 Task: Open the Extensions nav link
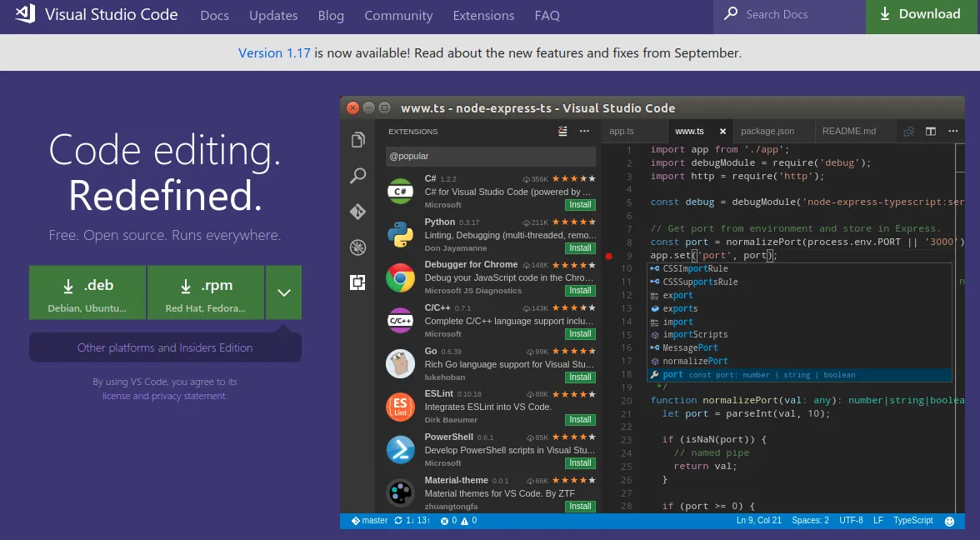[x=483, y=16]
